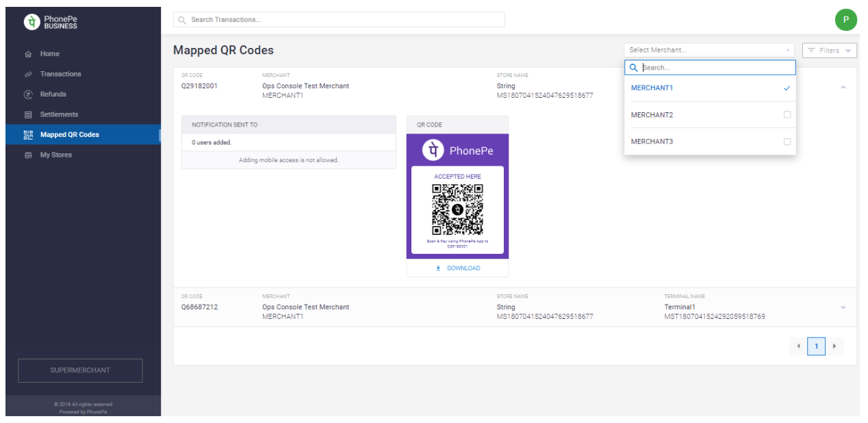868x423 pixels.
Task: Open My Stores page
Action: [56, 155]
